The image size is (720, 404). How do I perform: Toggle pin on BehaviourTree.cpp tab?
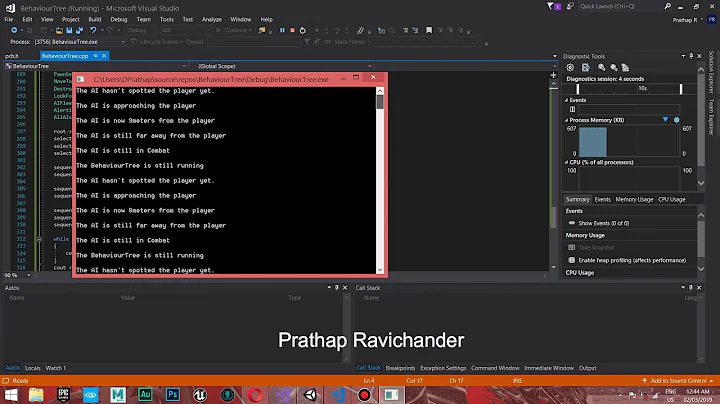(96, 56)
